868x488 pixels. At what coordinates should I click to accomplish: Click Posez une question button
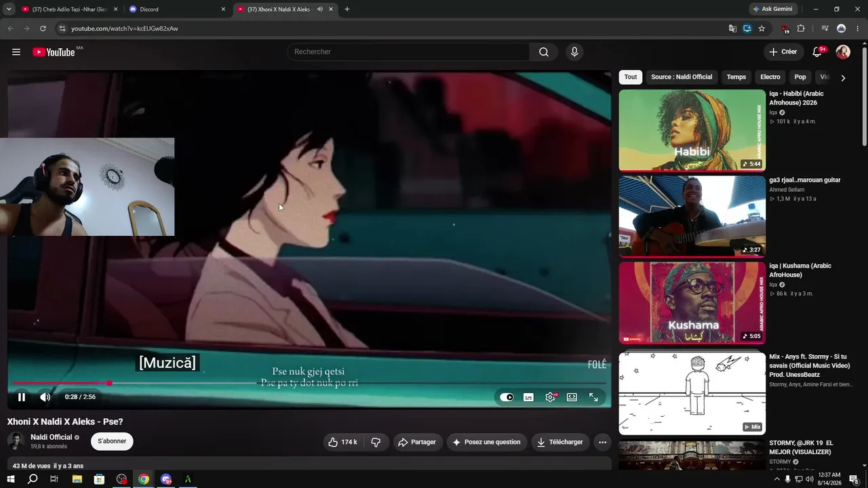[486, 442]
